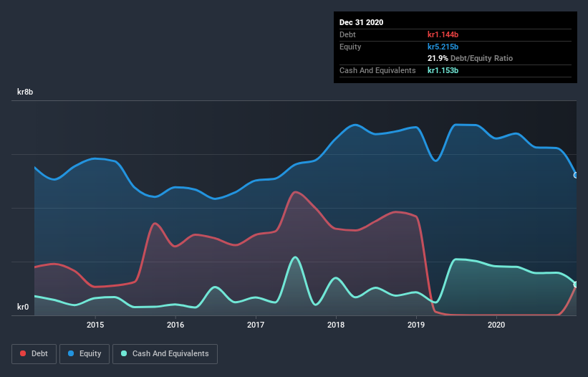Click the kr8b y-axis label
The width and height of the screenshot is (588, 377).
tap(25, 92)
